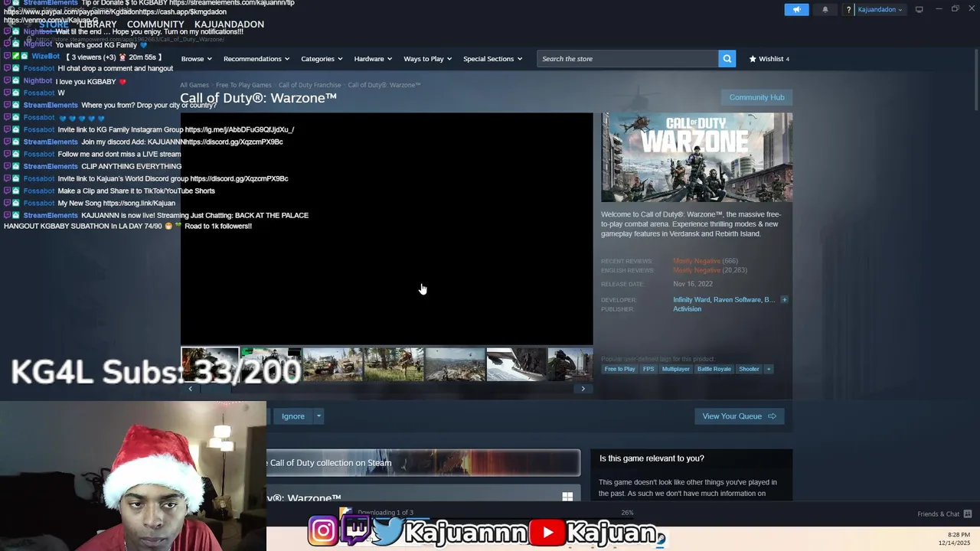Go to the COMMUNITY tab
Screen dimensions: 980x551
(155, 24)
